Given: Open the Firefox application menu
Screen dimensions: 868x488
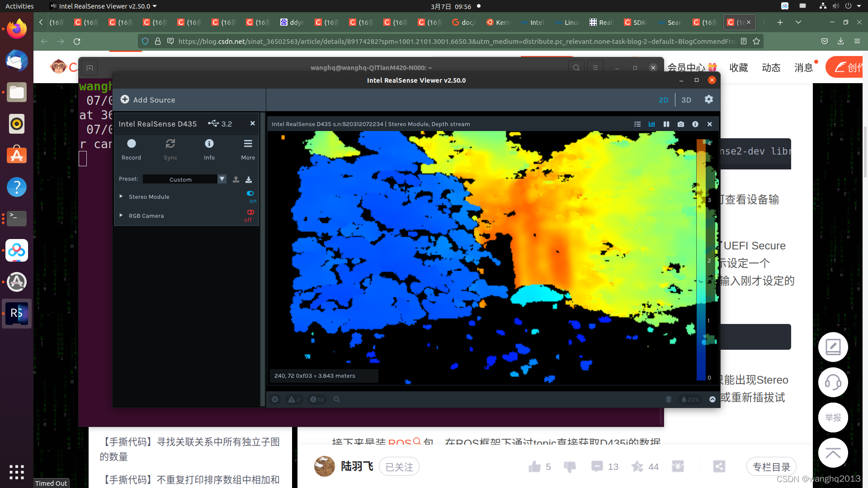Looking at the screenshot, I should tap(857, 41).
